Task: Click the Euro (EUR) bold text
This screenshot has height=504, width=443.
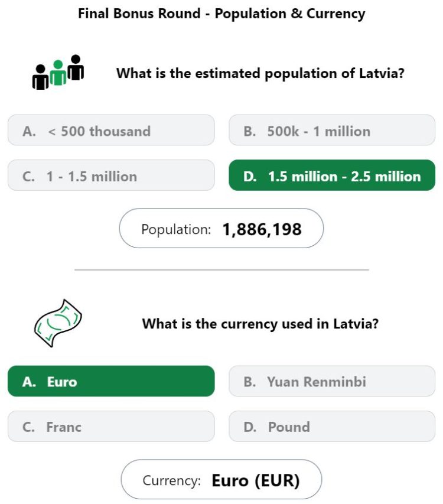Action: click(256, 481)
